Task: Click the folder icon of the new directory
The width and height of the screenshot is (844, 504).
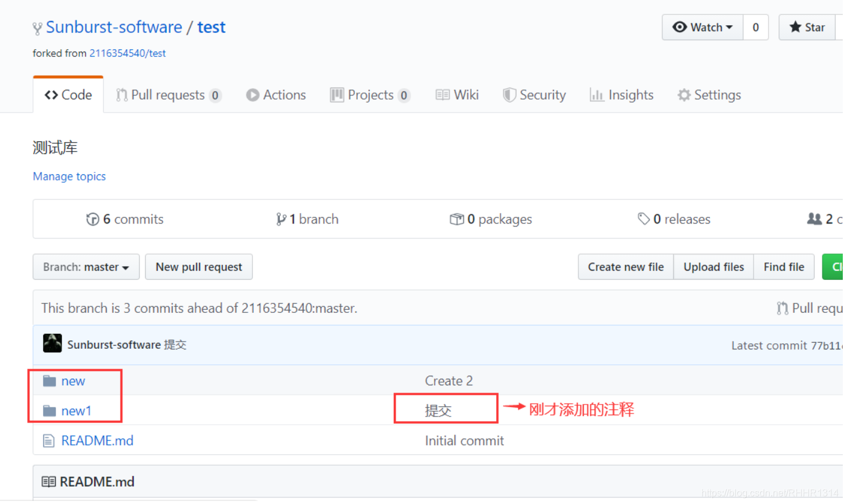Action: click(x=49, y=381)
